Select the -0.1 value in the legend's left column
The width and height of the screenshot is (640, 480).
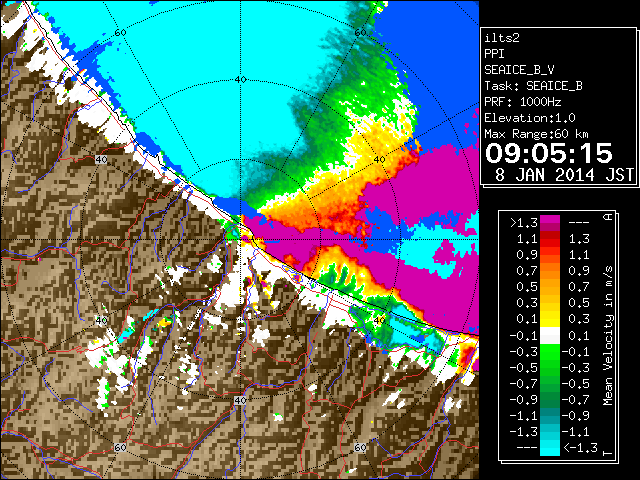pos(524,336)
